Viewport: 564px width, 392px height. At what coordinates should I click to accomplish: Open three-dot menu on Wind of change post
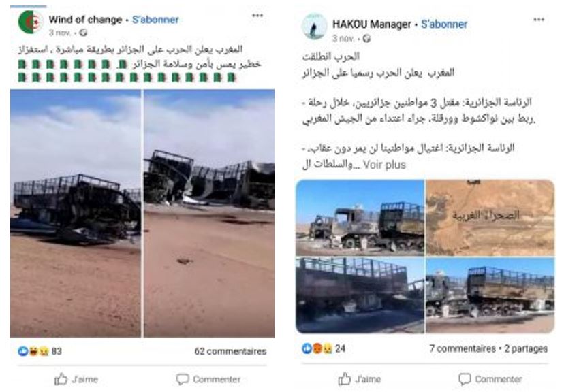(x=257, y=16)
